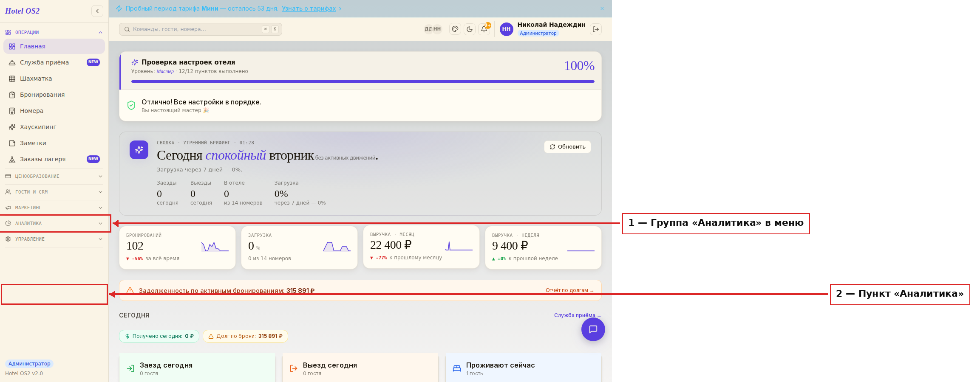Click the Hotel OS2 v2.0 version text

tap(24, 374)
